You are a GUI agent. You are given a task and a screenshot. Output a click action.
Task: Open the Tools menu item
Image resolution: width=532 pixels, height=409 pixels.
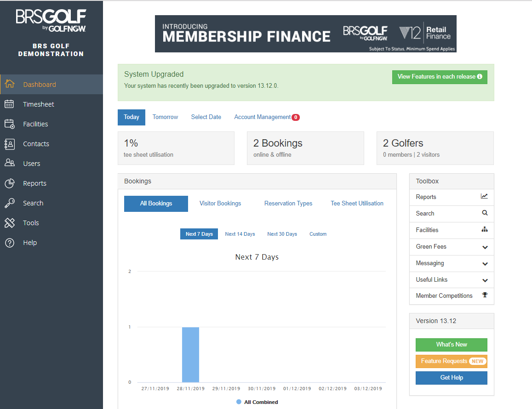[51, 223]
